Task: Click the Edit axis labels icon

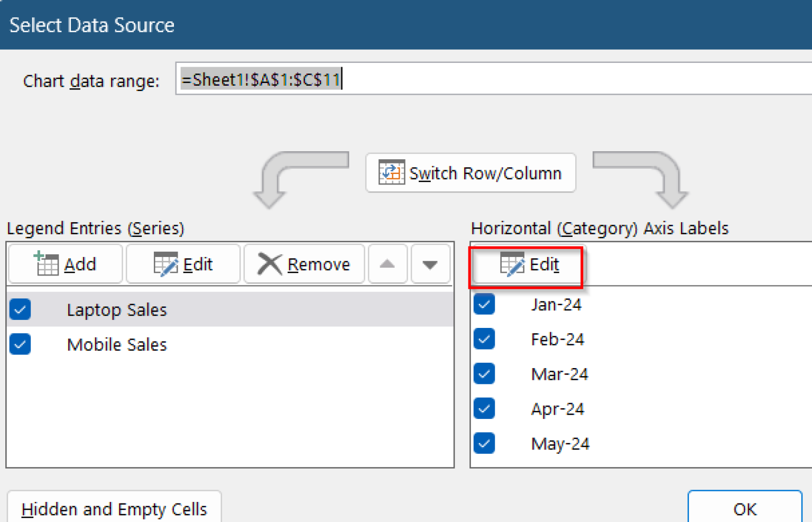Action: coord(511,265)
